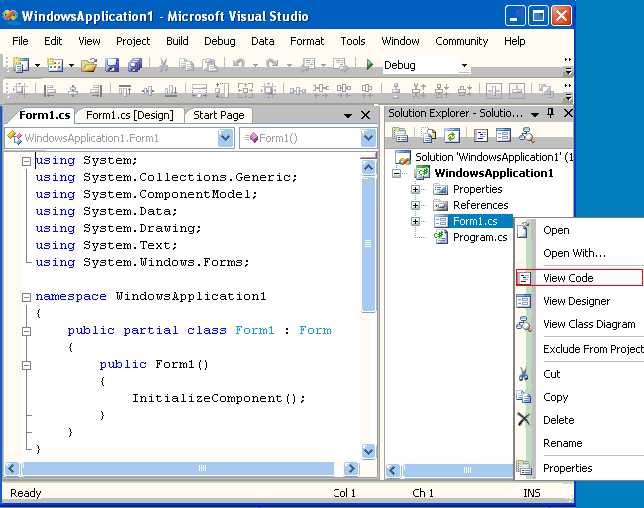Pin the Solution Explorer panel with the pushpin
This screenshot has height=508, width=644.
coord(551,113)
